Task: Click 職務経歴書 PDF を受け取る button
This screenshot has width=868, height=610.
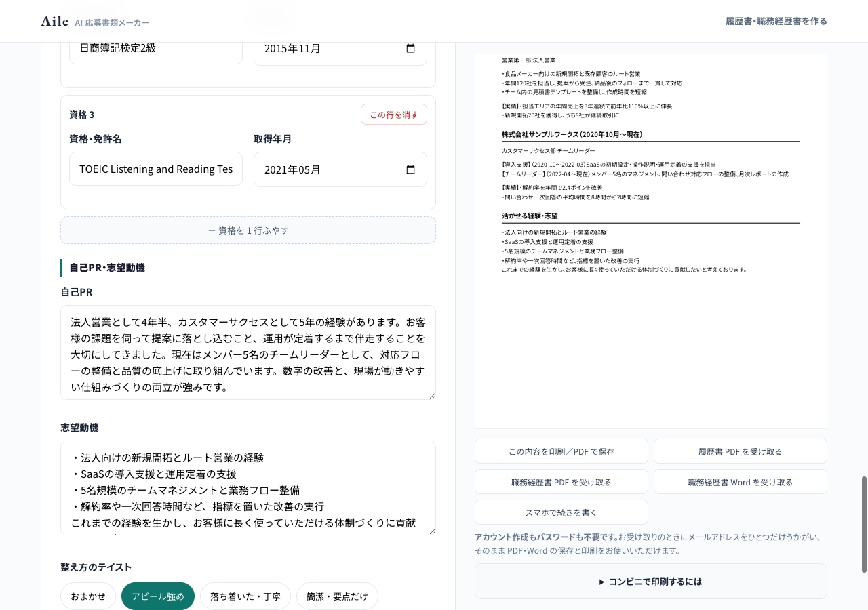Action: (x=561, y=482)
